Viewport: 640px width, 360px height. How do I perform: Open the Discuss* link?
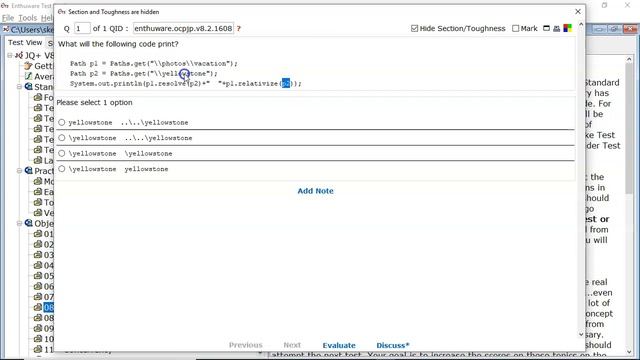393,345
